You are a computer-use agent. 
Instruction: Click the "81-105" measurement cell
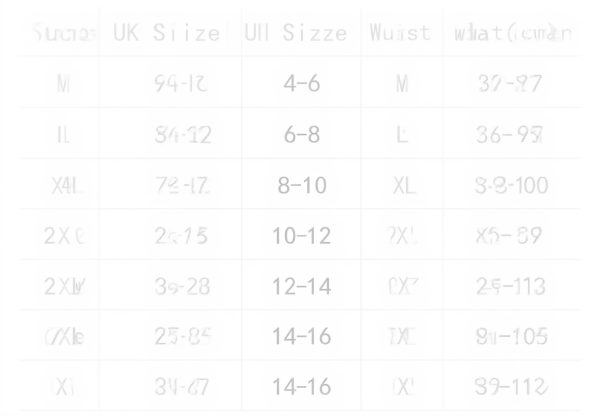click(x=511, y=337)
